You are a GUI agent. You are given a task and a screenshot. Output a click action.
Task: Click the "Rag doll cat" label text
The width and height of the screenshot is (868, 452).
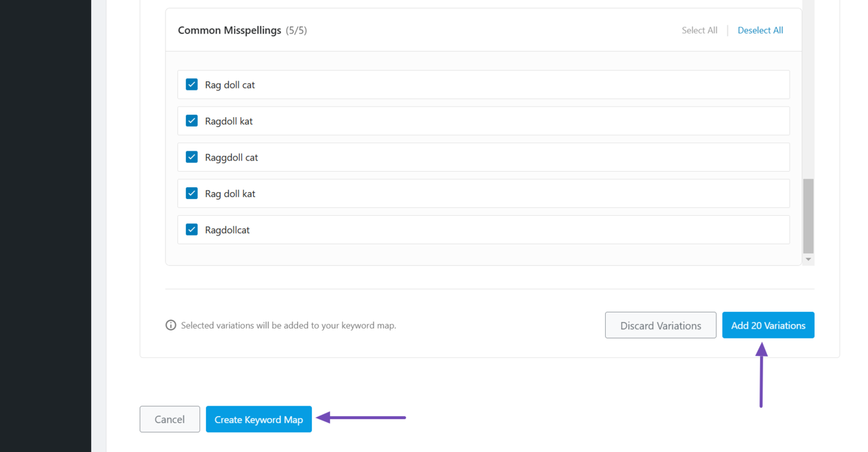pos(230,85)
